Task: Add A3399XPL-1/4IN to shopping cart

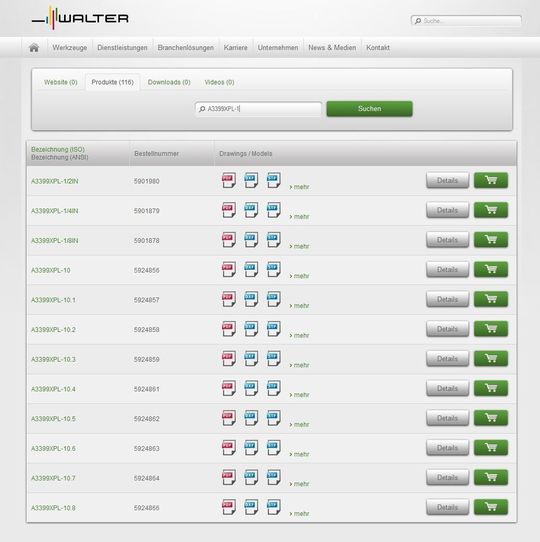Action: click(x=491, y=210)
